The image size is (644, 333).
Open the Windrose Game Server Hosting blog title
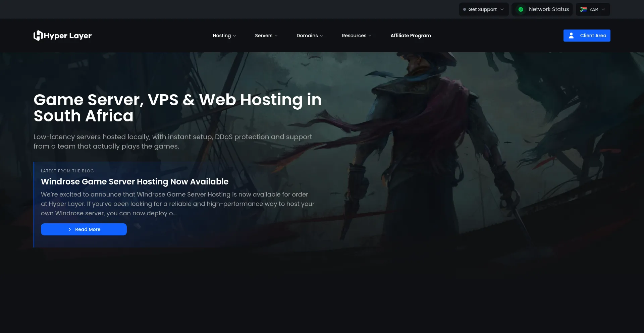point(135,181)
